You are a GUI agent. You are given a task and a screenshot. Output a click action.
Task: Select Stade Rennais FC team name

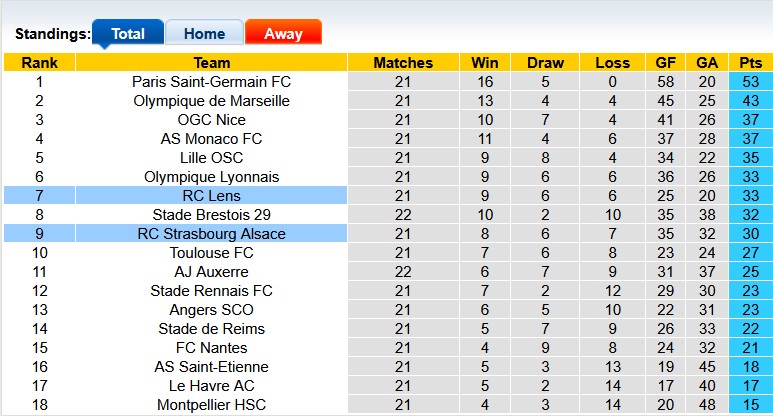point(211,291)
